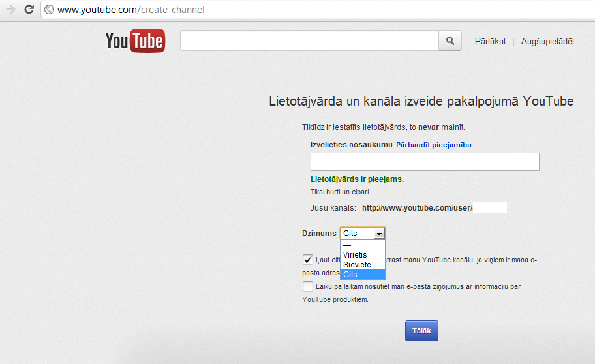Focus the YouTube search field
The width and height of the screenshot is (595, 364).
pos(309,40)
